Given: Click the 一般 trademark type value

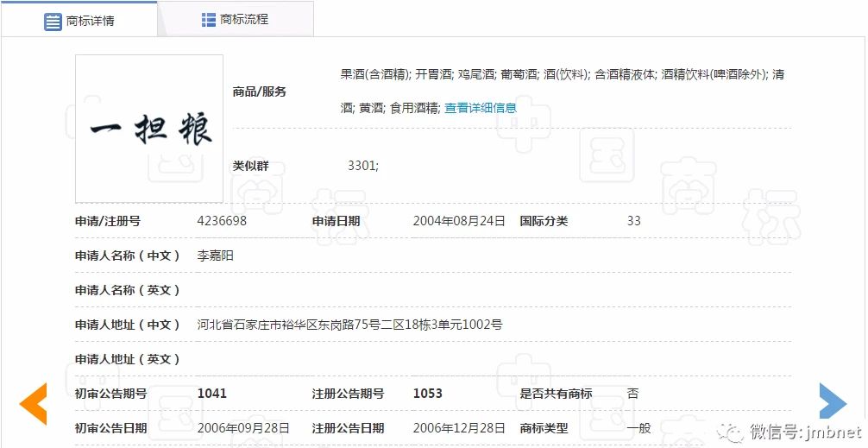Looking at the screenshot, I should click(x=638, y=428).
